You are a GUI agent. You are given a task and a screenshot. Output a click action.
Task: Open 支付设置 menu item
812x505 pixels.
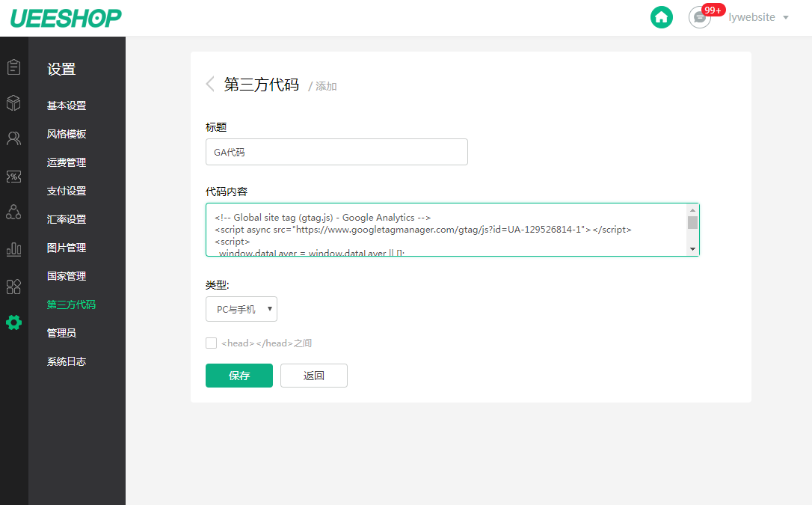pyautogui.click(x=67, y=191)
